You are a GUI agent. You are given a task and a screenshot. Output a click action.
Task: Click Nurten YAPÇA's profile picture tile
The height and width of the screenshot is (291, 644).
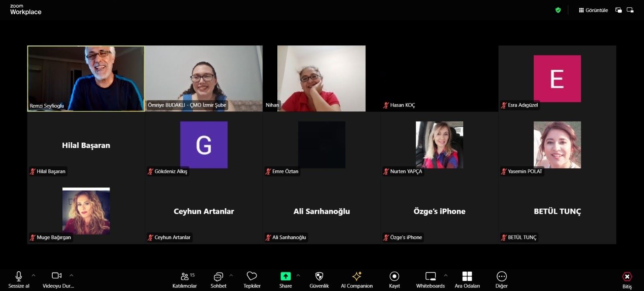[x=439, y=145]
